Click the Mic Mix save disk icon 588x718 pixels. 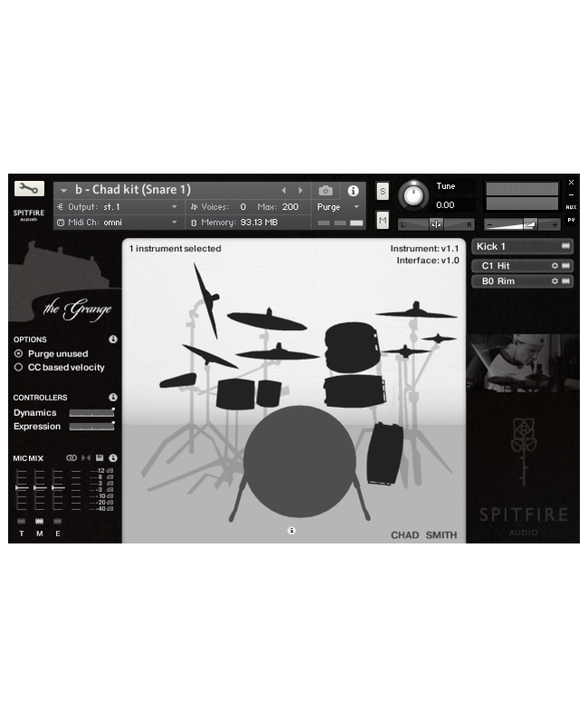pos(100,458)
